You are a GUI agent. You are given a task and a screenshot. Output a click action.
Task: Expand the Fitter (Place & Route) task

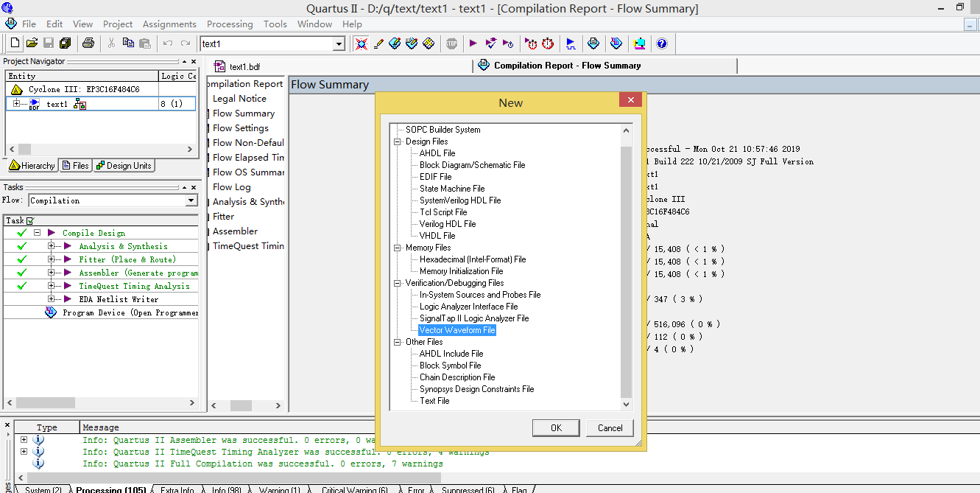pyautogui.click(x=51, y=259)
